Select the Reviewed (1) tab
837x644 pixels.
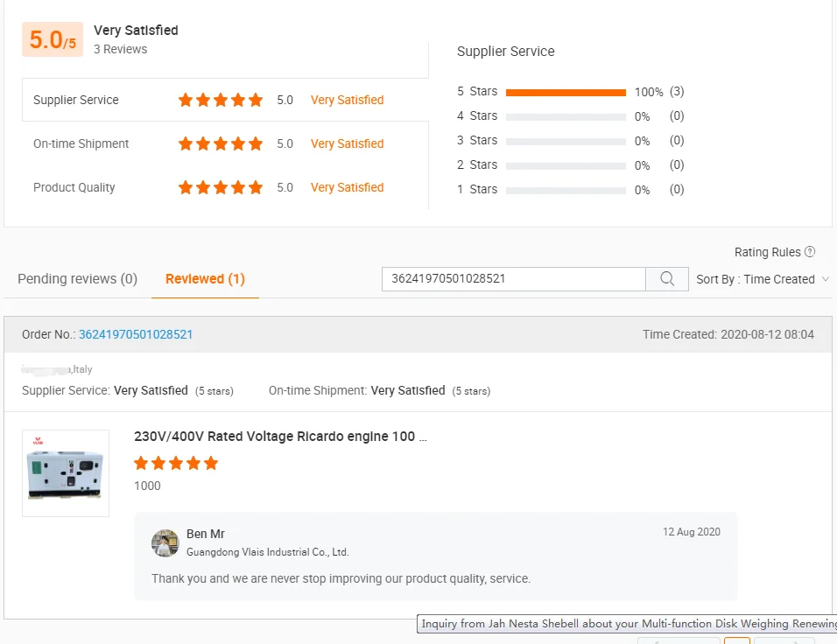[205, 279]
